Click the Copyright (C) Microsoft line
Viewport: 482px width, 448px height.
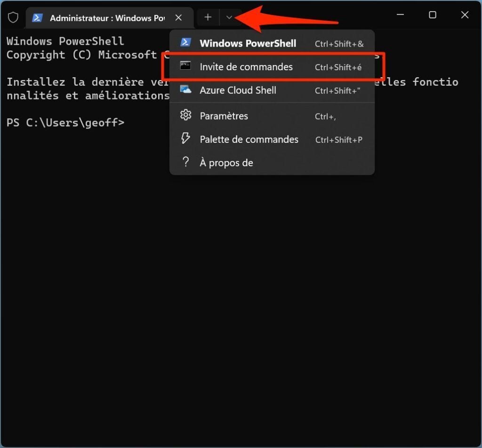point(88,55)
